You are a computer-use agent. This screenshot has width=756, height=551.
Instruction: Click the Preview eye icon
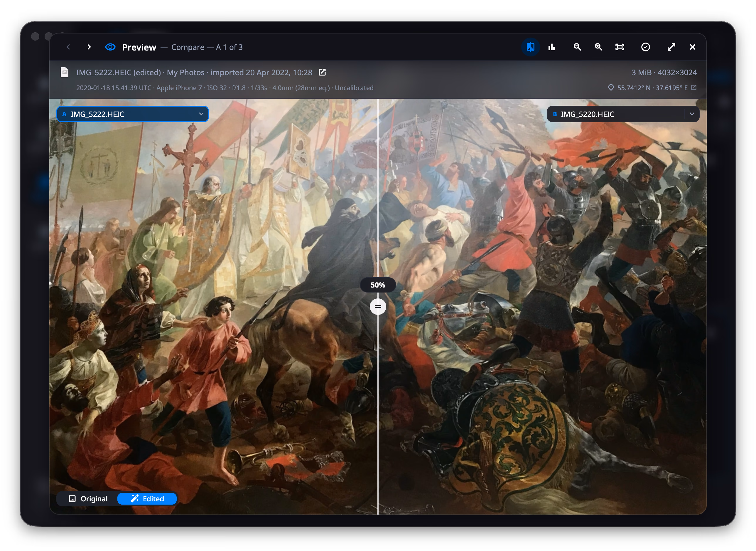point(110,47)
